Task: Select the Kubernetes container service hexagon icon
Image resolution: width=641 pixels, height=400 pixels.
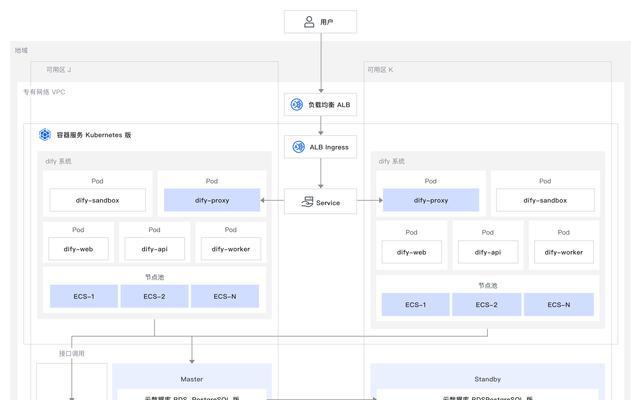Action: point(45,135)
